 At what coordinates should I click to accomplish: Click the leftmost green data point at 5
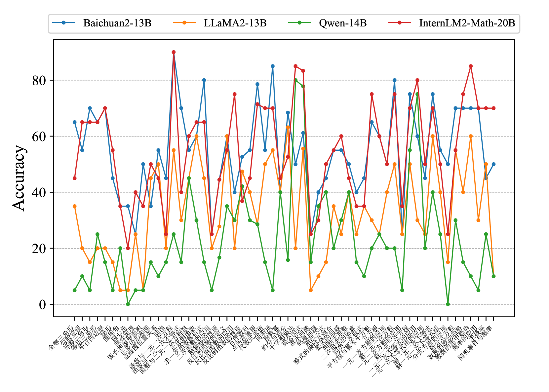[75, 290]
